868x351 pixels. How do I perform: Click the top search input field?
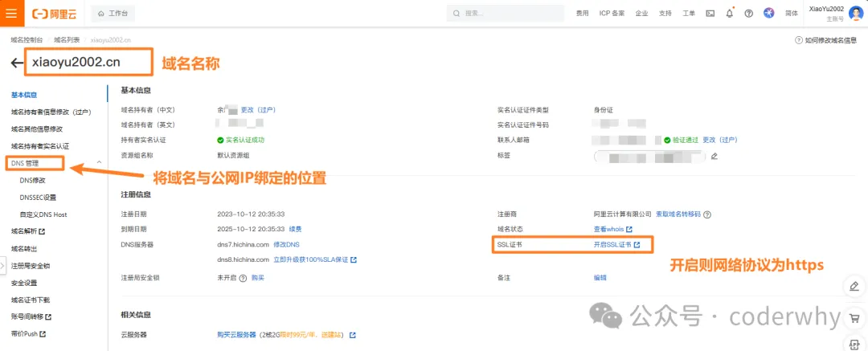coord(514,14)
